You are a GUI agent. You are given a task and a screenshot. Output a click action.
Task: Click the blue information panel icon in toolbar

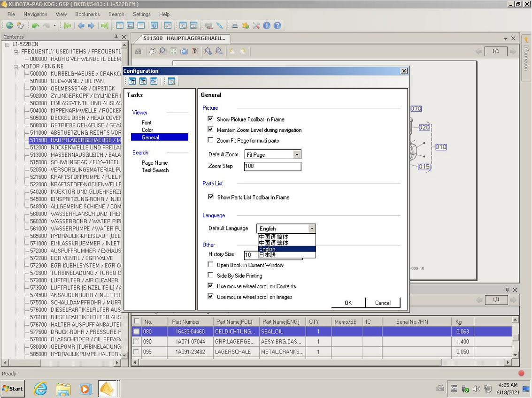tap(154, 25)
